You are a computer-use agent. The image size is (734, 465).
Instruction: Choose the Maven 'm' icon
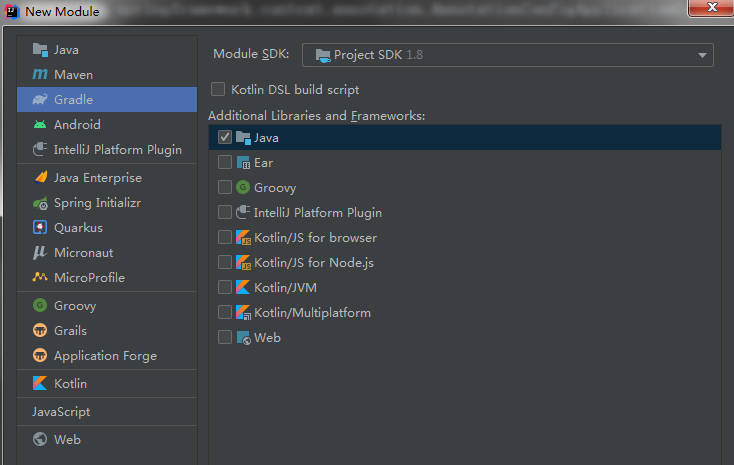coord(40,74)
